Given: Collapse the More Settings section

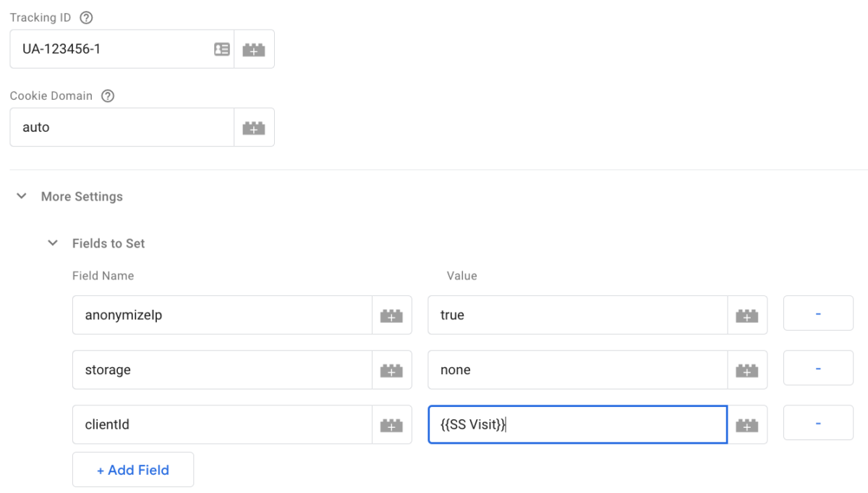Looking at the screenshot, I should [22, 196].
